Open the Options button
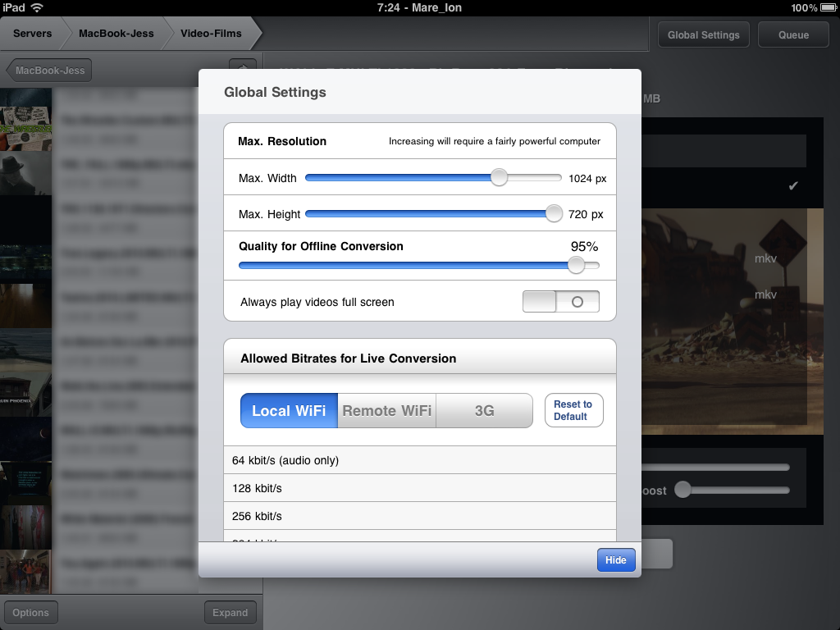The image size is (840, 630). pos(30,612)
